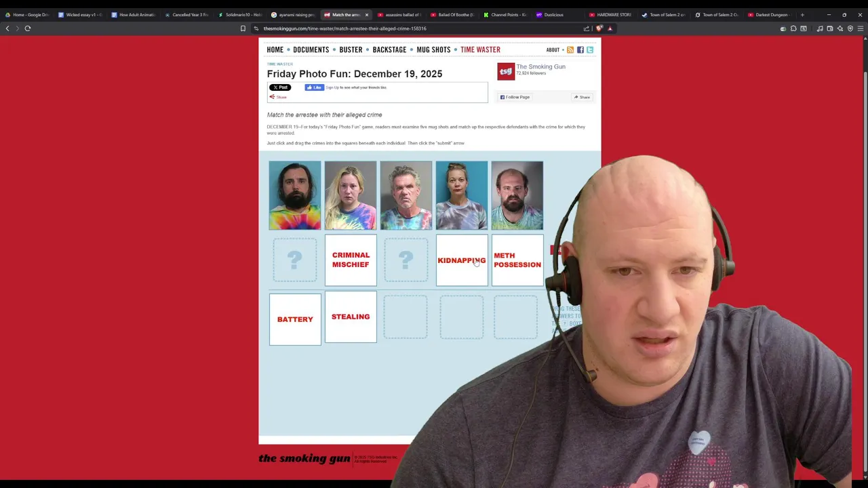This screenshot has width=868, height=488.
Task: Open a new tab with the plus button
Action: (x=802, y=14)
